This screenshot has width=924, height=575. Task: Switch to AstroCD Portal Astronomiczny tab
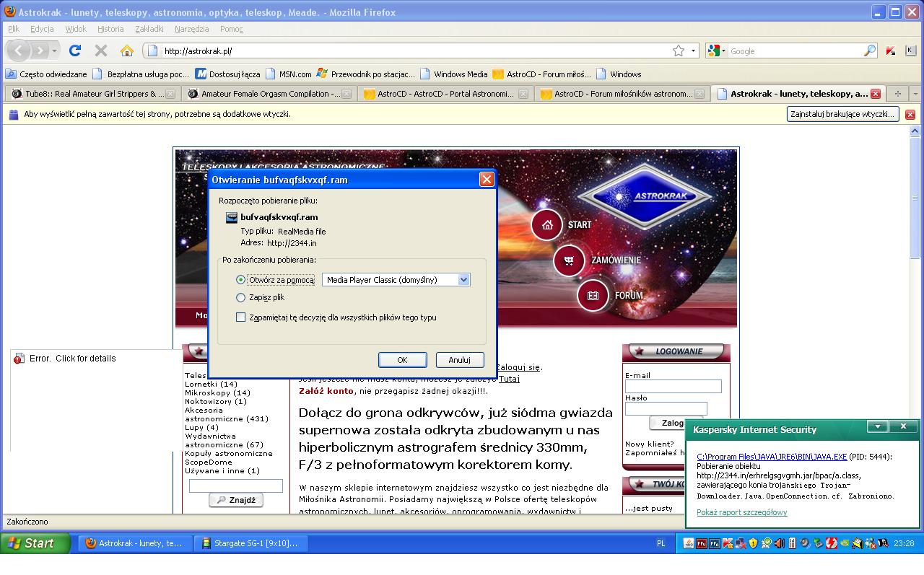click(445, 94)
